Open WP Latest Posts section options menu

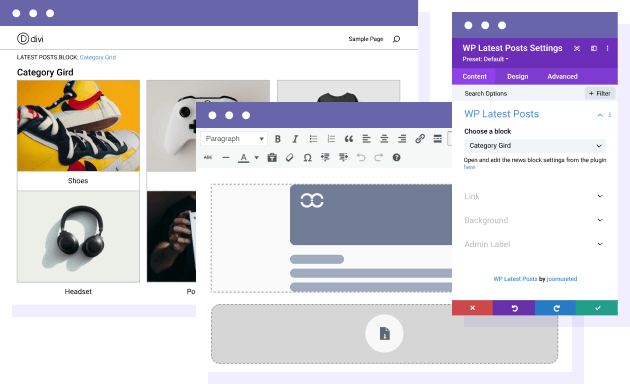[x=610, y=115]
